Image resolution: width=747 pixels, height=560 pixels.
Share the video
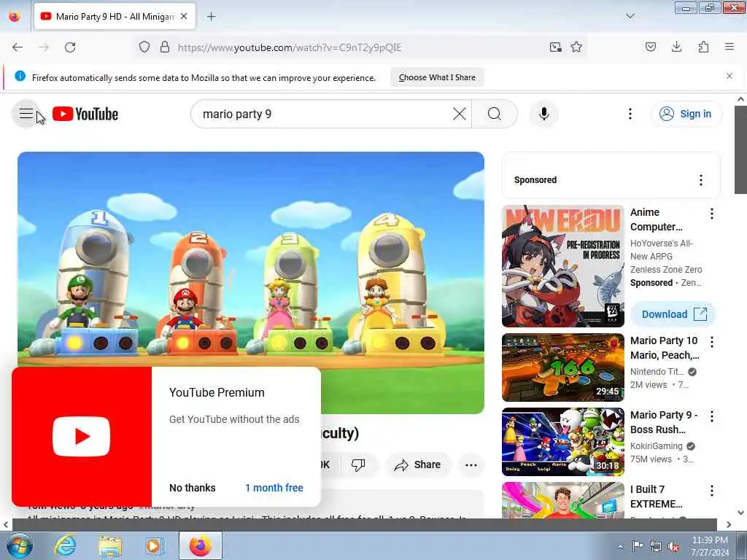[418, 464]
